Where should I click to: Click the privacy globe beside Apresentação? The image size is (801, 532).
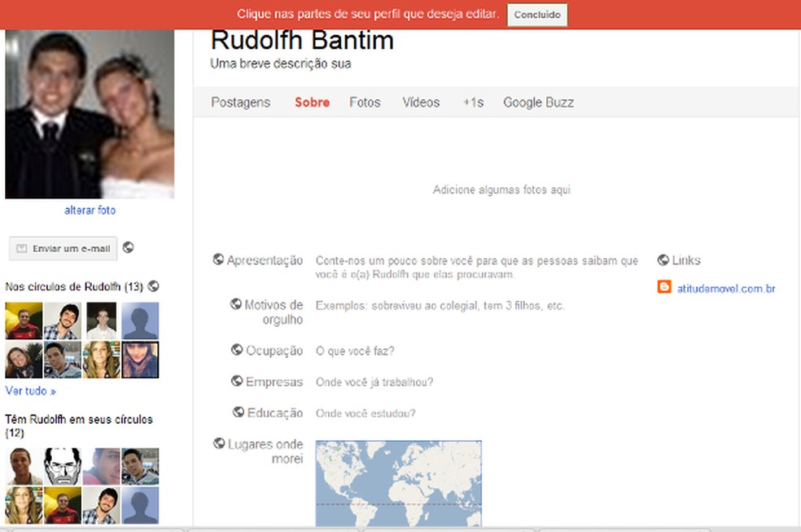pyautogui.click(x=218, y=259)
